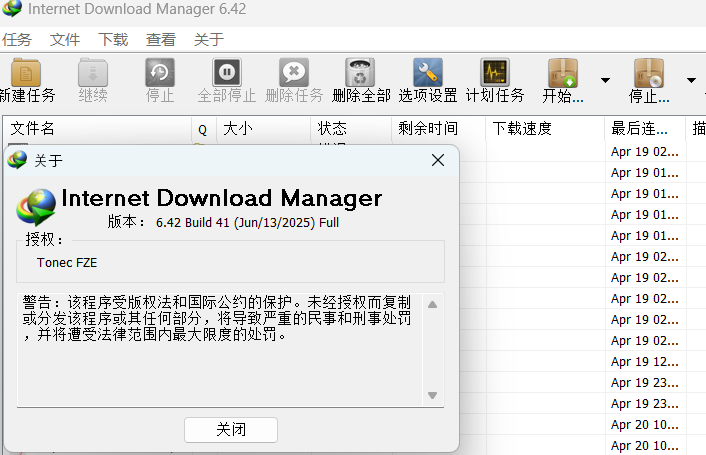Click the large IDM globe logo in the dialog
Viewport: 706px width, 455px height.
(36, 207)
